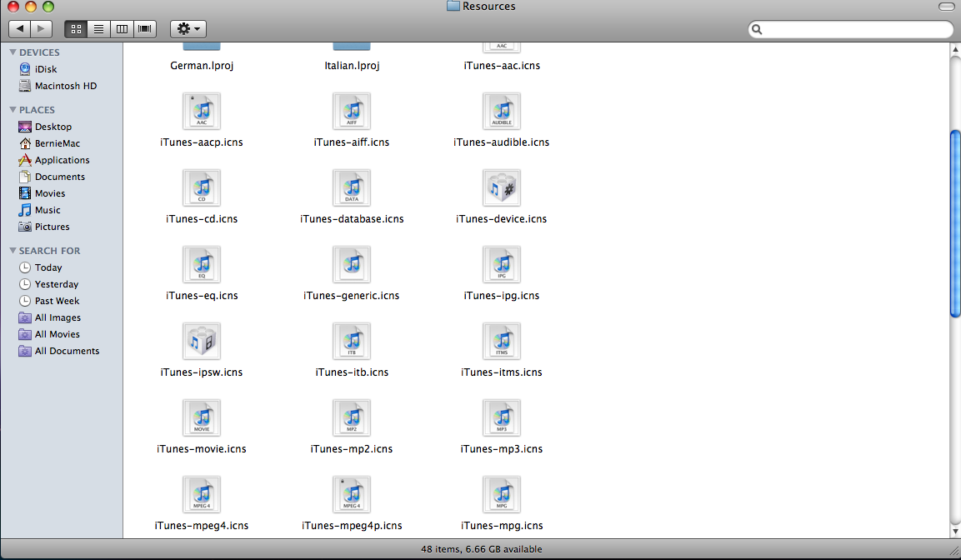This screenshot has height=560, width=961.
Task: Select the iTunes-mp2.icns file icon
Action: (x=352, y=417)
